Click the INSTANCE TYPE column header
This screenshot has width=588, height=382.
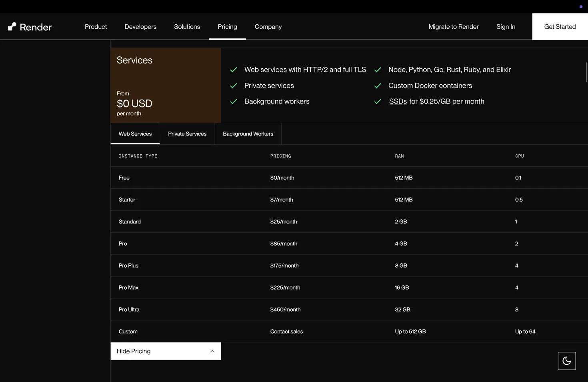(138, 156)
